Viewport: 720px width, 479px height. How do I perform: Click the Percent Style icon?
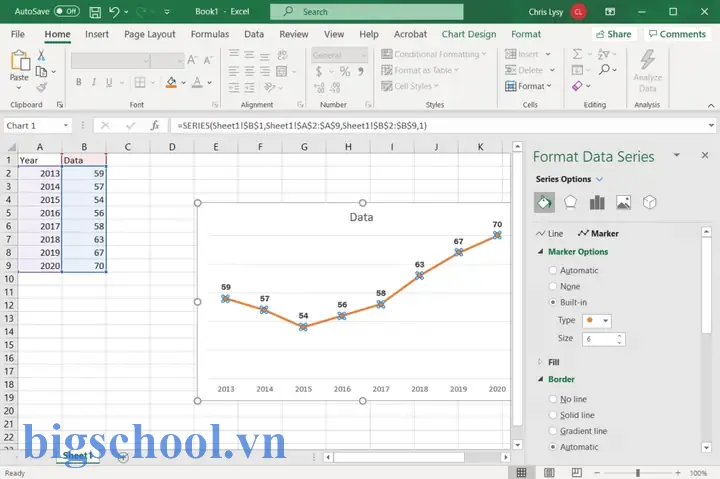pyautogui.click(x=345, y=71)
